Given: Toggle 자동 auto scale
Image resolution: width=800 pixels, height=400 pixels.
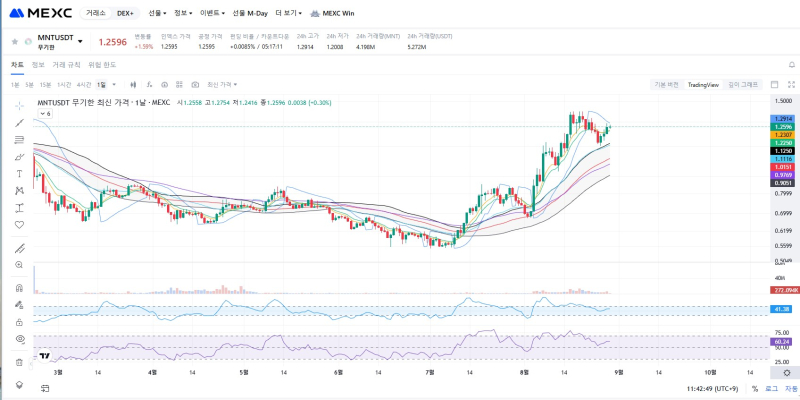Looking at the screenshot, I should 791,389.
